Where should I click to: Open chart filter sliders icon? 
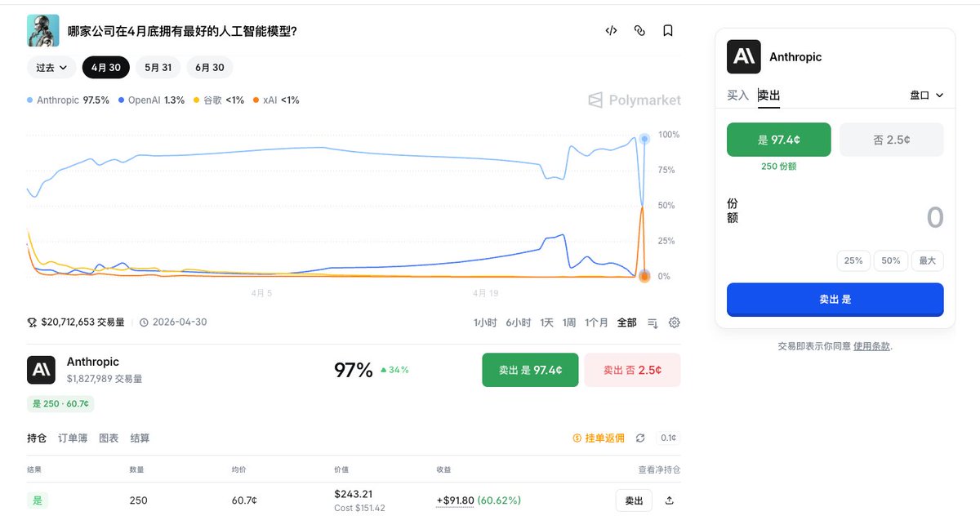[x=653, y=323]
